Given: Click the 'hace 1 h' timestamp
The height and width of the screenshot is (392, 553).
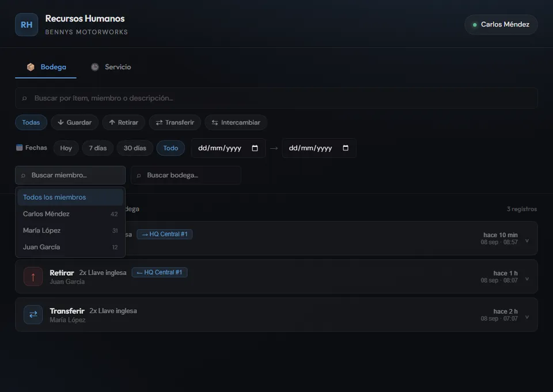Looking at the screenshot, I should pos(505,273).
